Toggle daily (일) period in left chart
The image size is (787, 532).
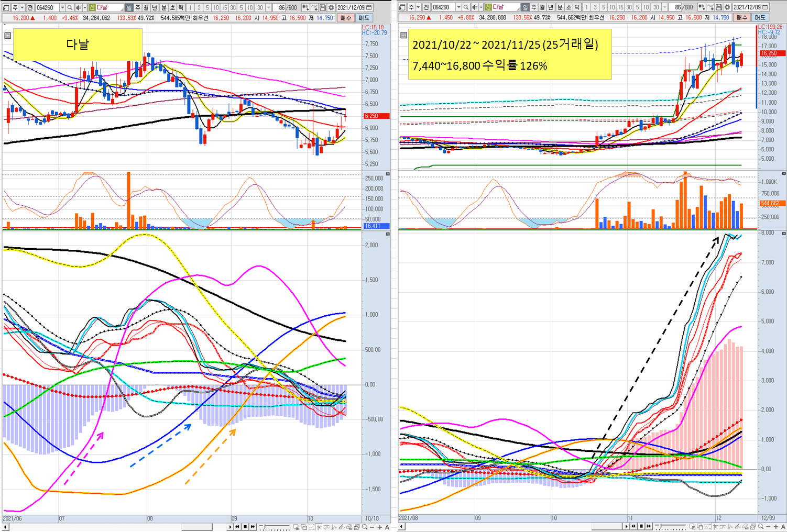[x=129, y=7]
